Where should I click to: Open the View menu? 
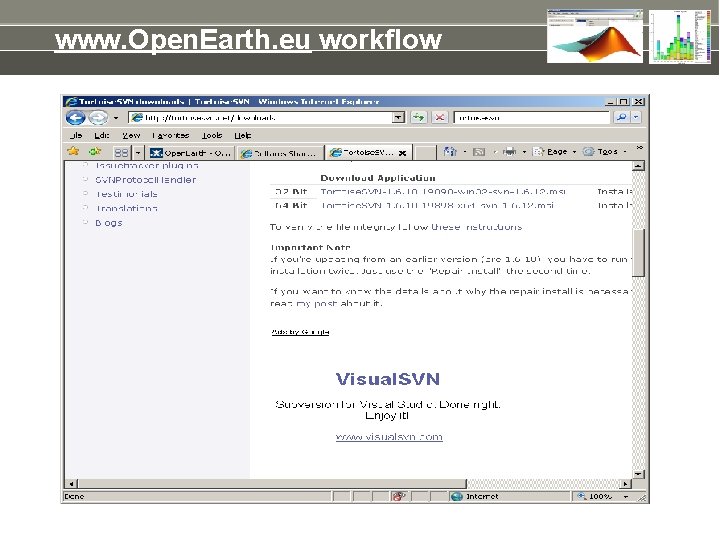[x=131, y=135]
